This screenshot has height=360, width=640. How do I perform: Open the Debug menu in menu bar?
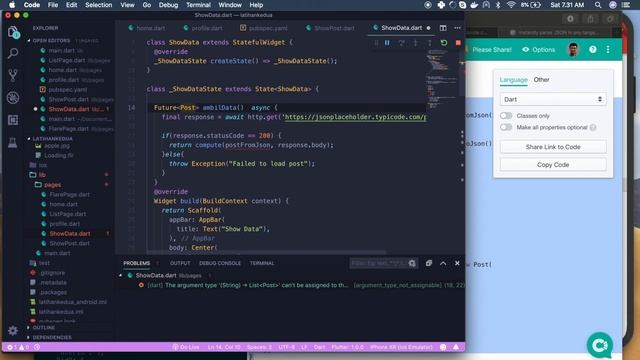point(168,5)
